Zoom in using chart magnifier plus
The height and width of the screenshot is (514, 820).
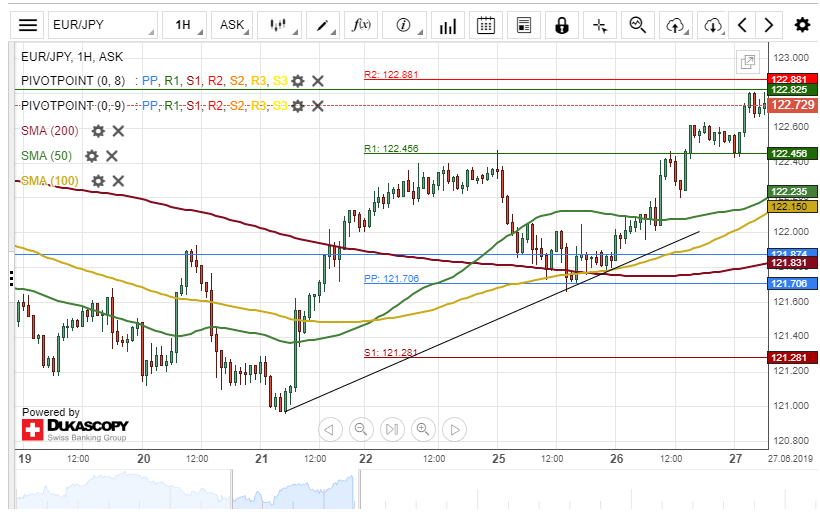(x=423, y=429)
